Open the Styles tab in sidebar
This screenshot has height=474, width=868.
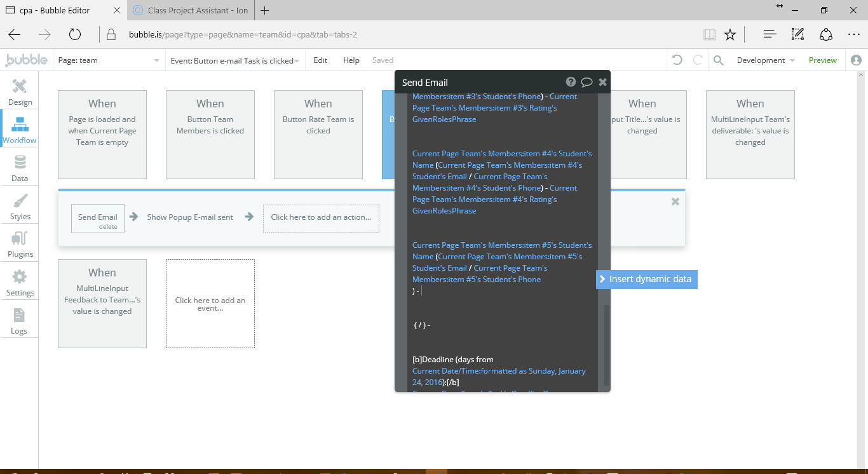point(20,207)
